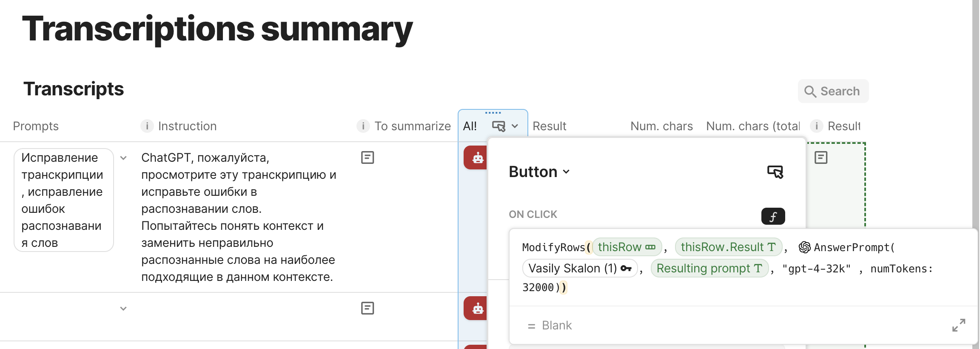
Task: Click the numTokens parameter in the formula
Action: pyautogui.click(x=901, y=269)
